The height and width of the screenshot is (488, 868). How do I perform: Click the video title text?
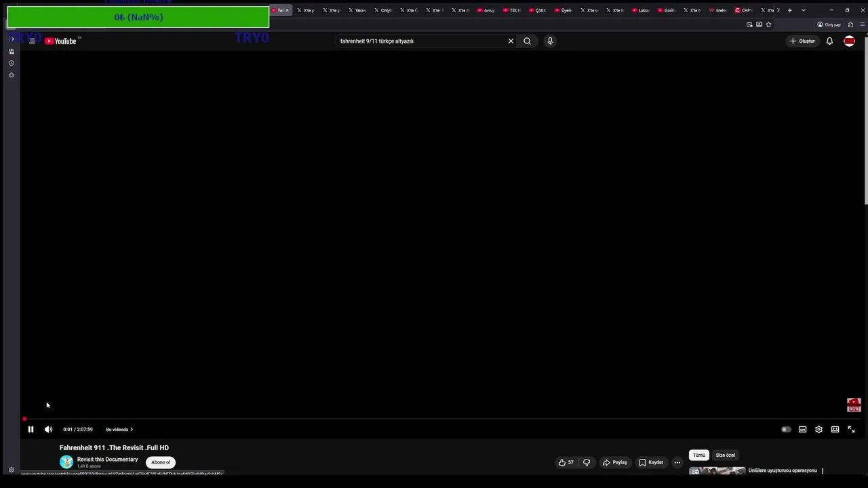pos(114,447)
